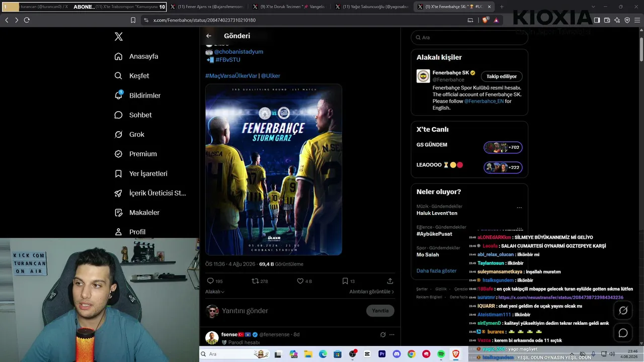644x362 pixels.
Task: Open the floating messages chat button
Action: click(x=623, y=333)
